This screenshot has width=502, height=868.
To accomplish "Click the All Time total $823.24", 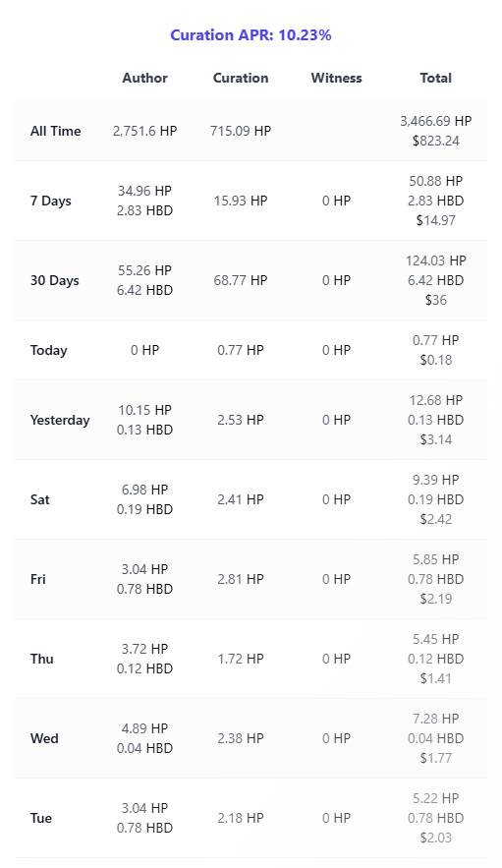I will [x=436, y=142].
